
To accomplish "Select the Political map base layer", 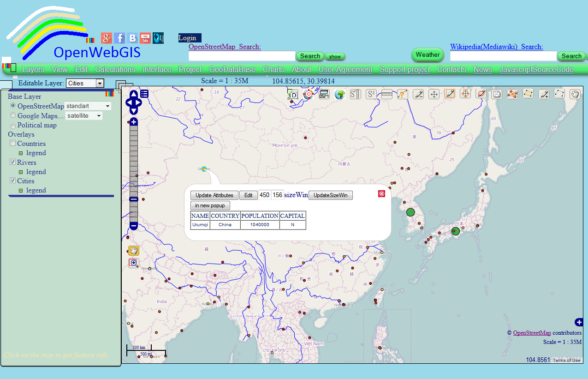I will click(12, 126).
